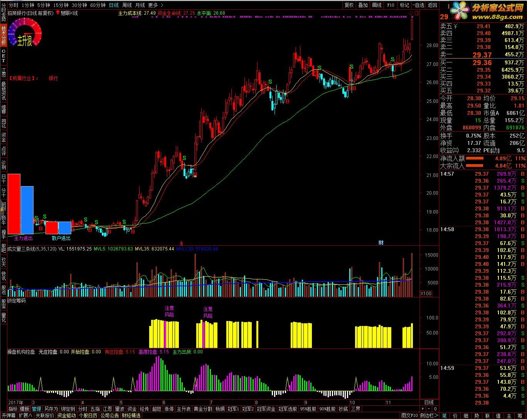The image size is (527, 420).
Task: Click the red $ marker on chart baseline
Action: 181,243
